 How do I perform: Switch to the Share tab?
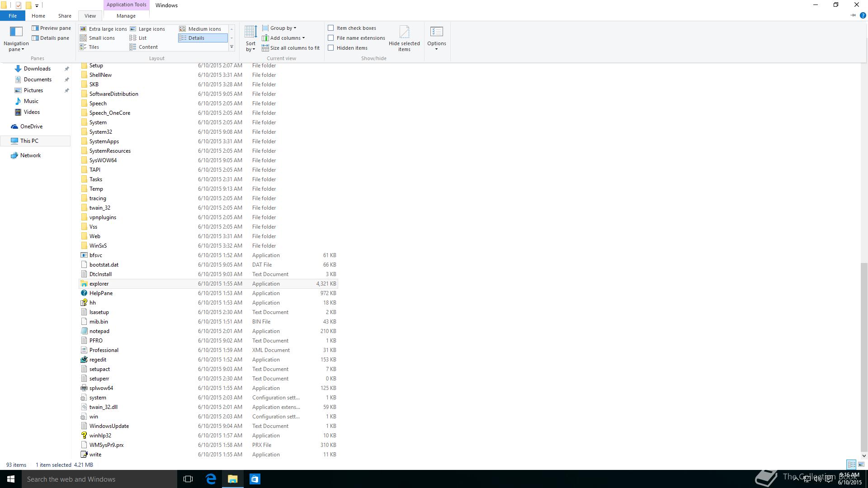click(65, 16)
